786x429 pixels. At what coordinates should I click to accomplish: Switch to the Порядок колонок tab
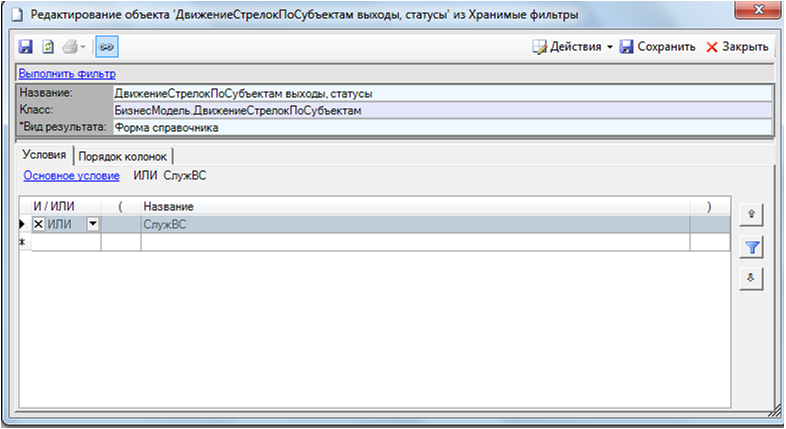(x=124, y=155)
